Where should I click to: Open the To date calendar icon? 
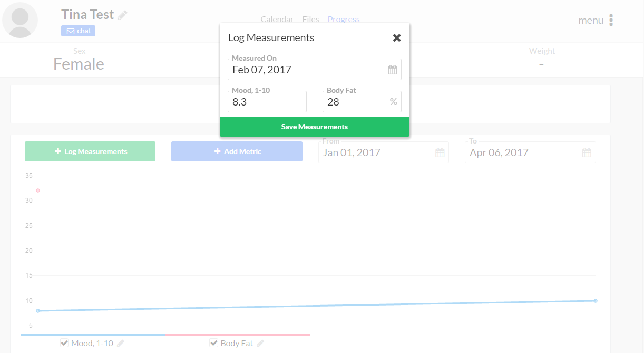(587, 152)
